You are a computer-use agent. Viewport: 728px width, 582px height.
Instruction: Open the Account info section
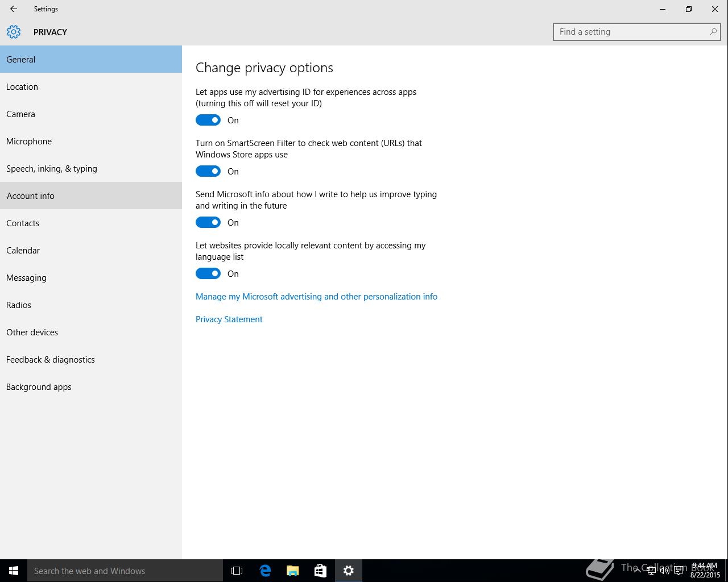[x=91, y=196]
